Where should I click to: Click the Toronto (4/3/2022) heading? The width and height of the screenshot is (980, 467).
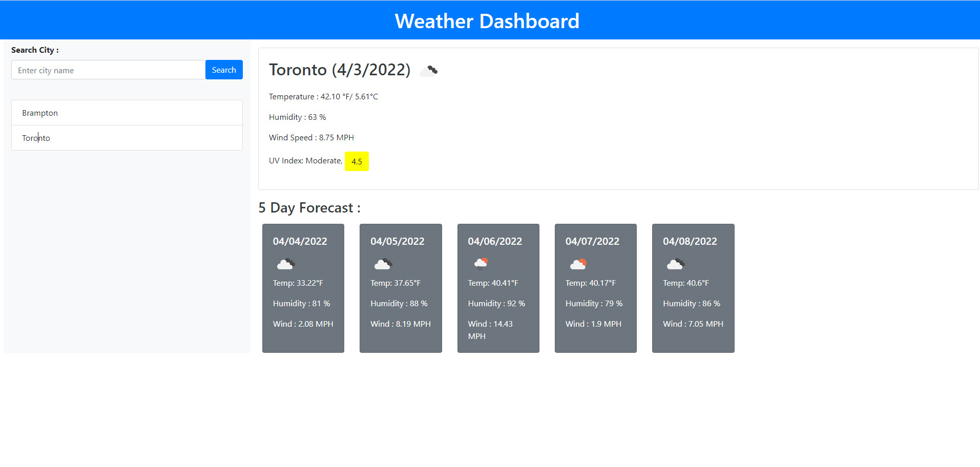tap(340, 70)
